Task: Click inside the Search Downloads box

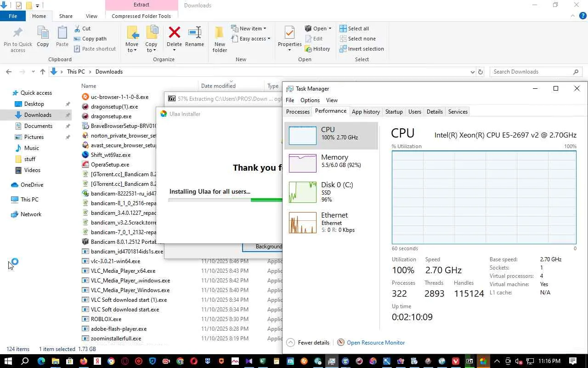Action: 532,72
